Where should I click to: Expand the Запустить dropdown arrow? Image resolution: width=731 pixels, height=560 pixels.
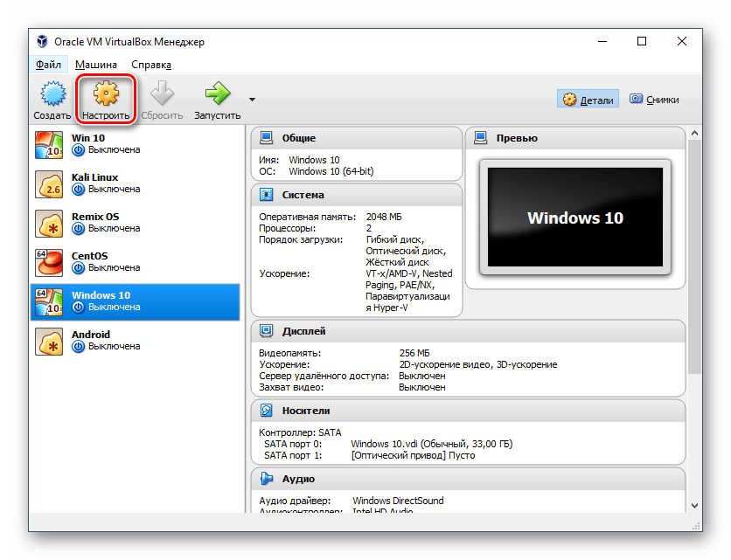249,99
